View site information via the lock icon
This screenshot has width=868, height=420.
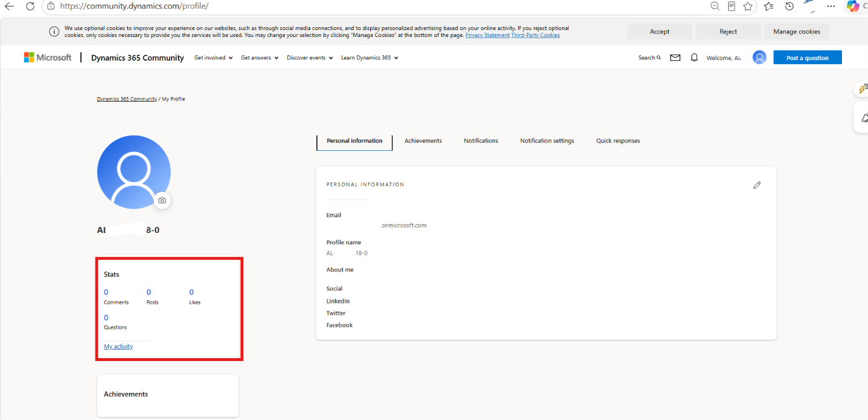point(51,6)
